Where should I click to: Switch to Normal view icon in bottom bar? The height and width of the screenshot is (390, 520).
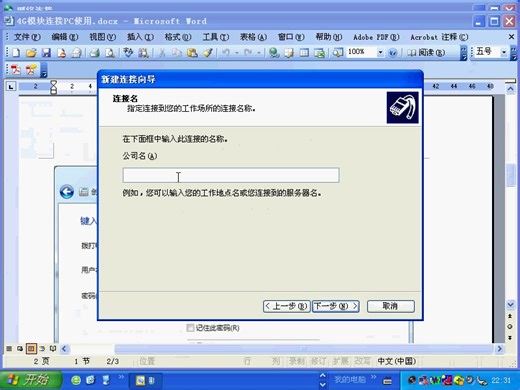[9, 349]
